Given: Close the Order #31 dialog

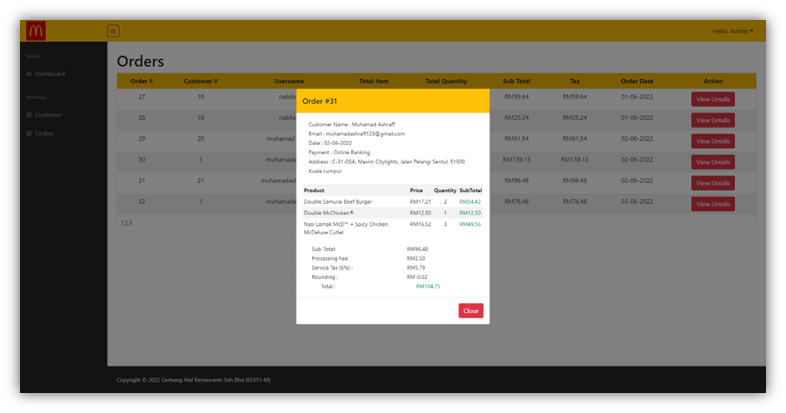Looking at the screenshot, I should click(471, 311).
